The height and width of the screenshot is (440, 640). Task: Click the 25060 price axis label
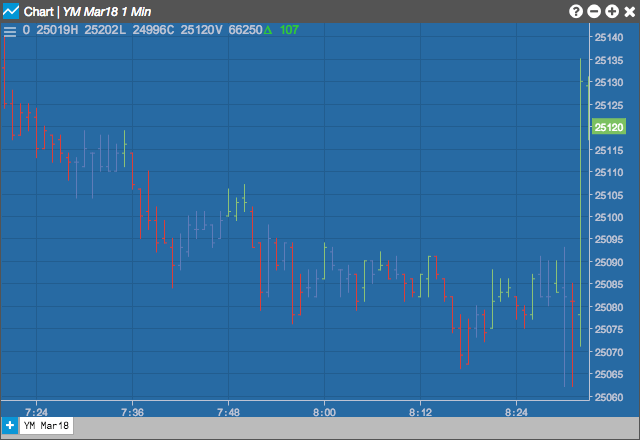pos(609,397)
